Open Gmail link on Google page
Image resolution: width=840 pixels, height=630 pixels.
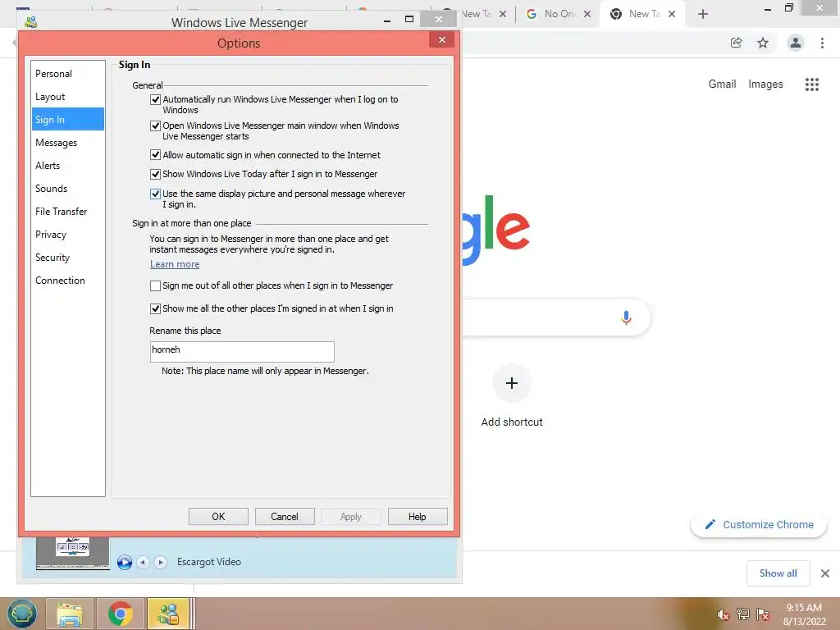tap(722, 84)
